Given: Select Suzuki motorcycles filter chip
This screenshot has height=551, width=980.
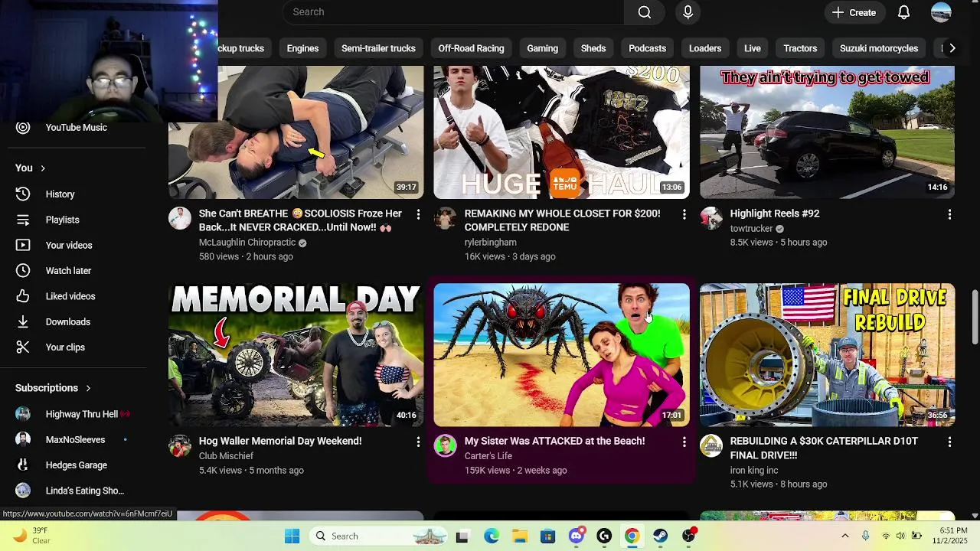Looking at the screenshot, I should [x=879, y=48].
